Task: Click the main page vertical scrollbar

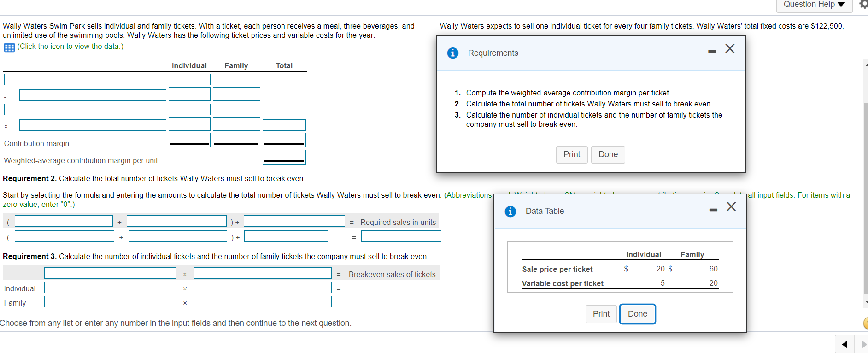Action: pyautogui.click(x=865, y=198)
